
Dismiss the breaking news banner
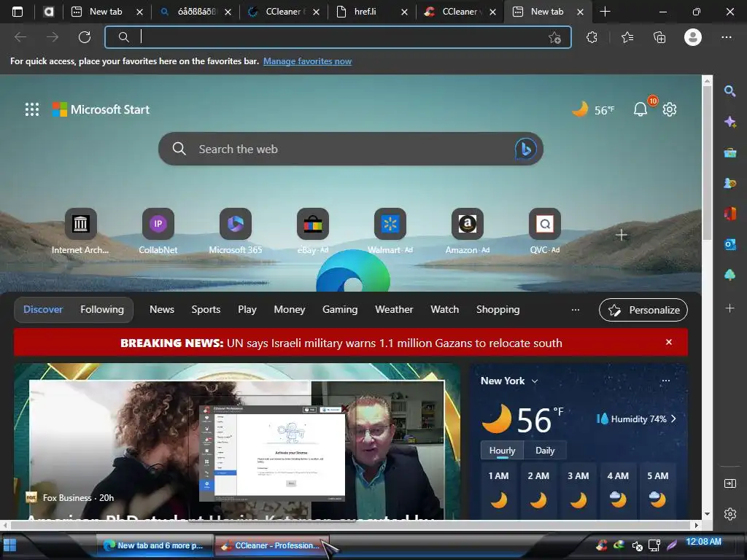coord(669,342)
